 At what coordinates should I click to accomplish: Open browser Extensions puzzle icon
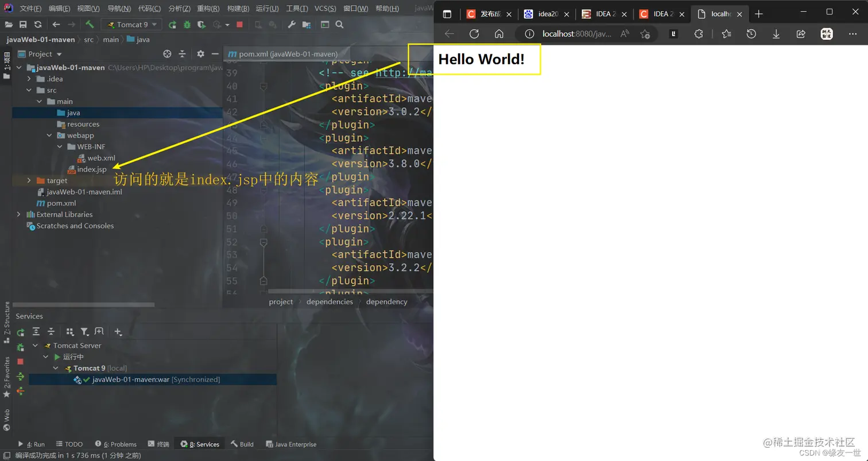pyautogui.click(x=699, y=34)
